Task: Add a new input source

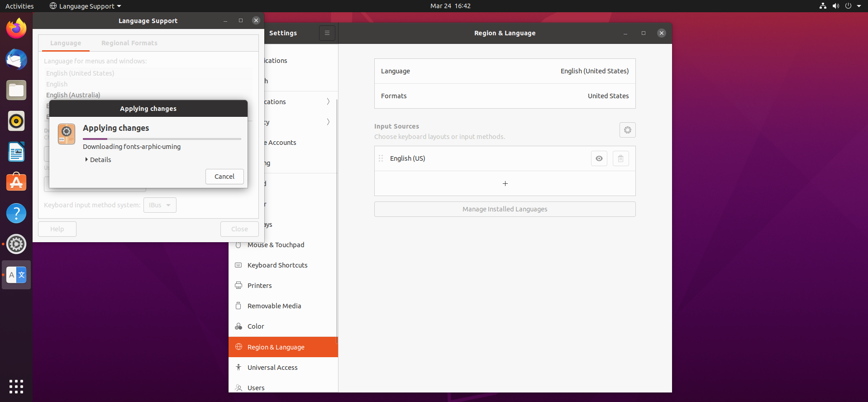Action: point(505,183)
